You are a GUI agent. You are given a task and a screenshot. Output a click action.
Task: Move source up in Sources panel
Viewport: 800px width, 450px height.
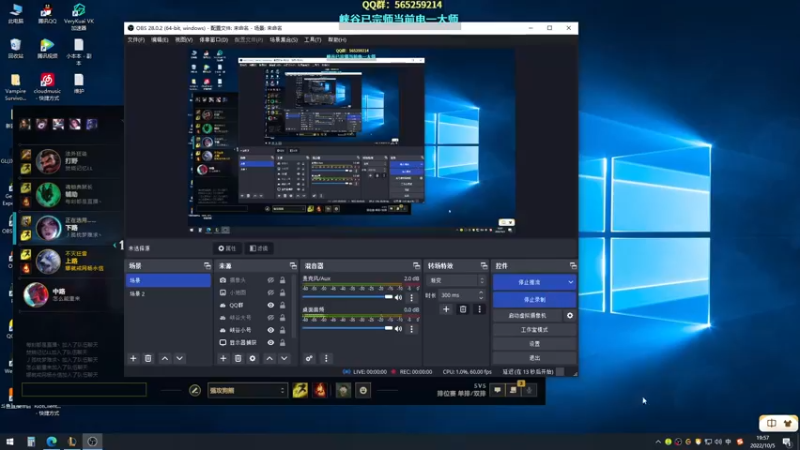pos(269,359)
